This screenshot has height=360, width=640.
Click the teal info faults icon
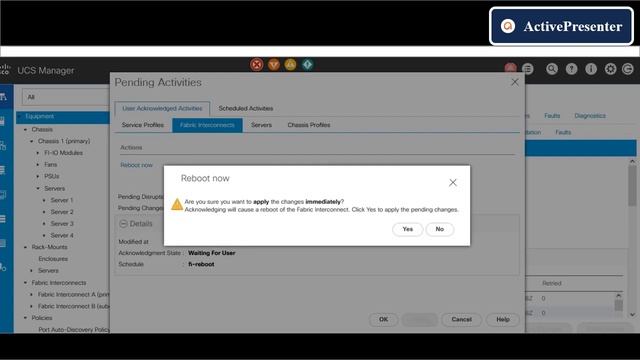click(x=307, y=64)
